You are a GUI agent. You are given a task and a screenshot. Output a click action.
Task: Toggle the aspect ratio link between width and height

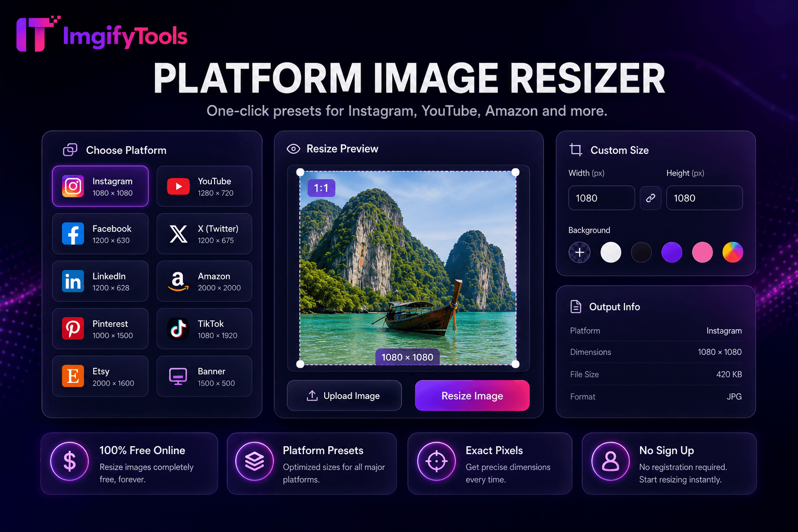pyautogui.click(x=650, y=198)
